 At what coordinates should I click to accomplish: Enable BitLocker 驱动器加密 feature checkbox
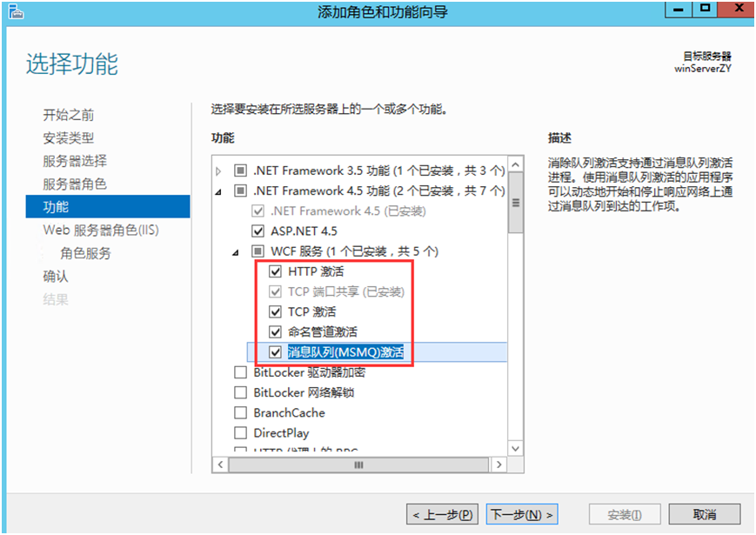pos(240,372)
